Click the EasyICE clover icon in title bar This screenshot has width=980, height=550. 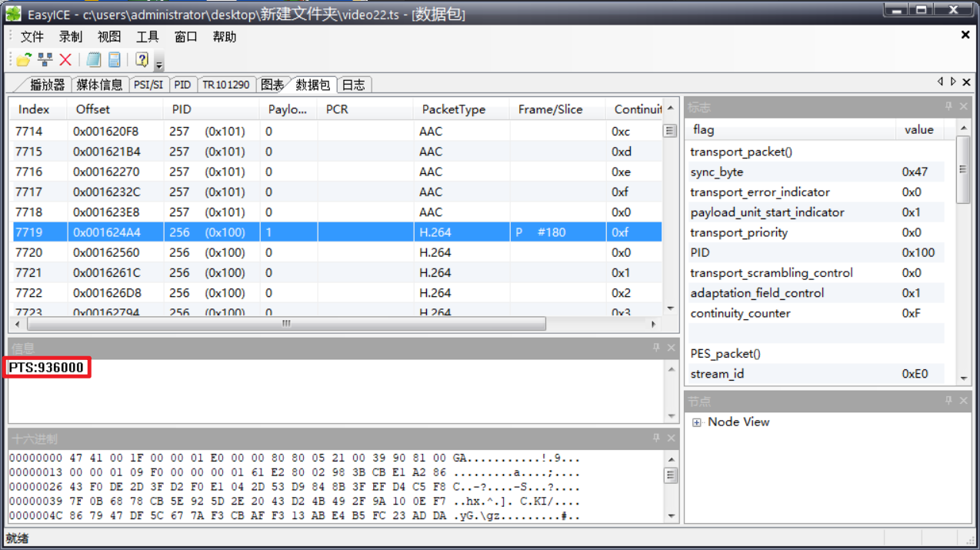pyautogui.click(x=13, y=13)
